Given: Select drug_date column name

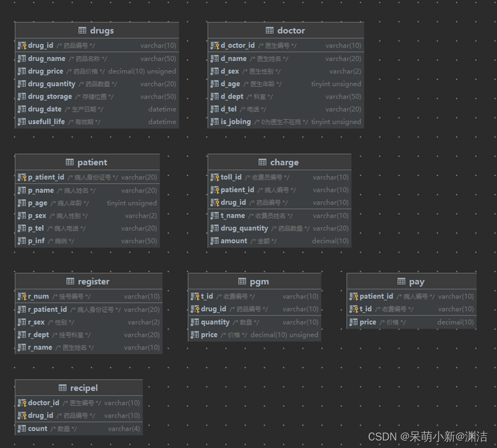Looking at the screenshot, I should pyautogui.click(x=45, y=109).
